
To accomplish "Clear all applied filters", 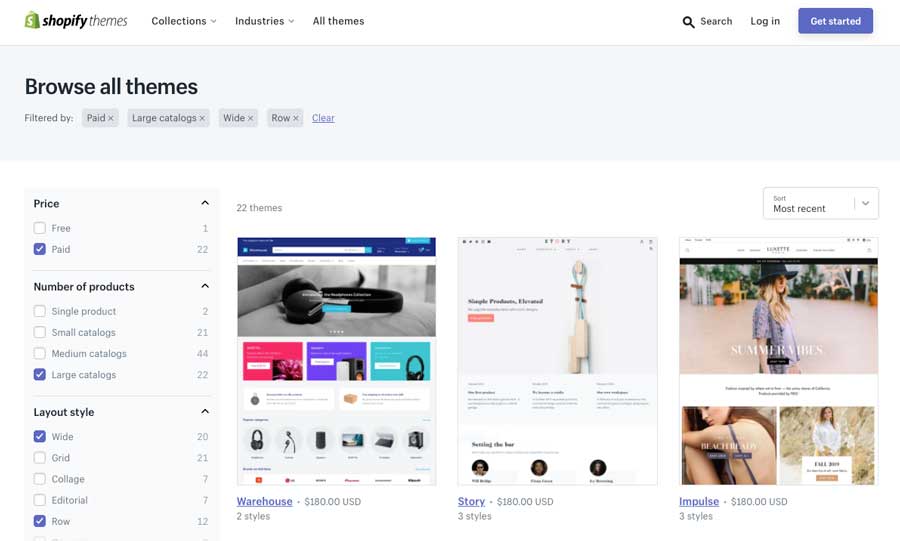I will click(x=323, y=118).
